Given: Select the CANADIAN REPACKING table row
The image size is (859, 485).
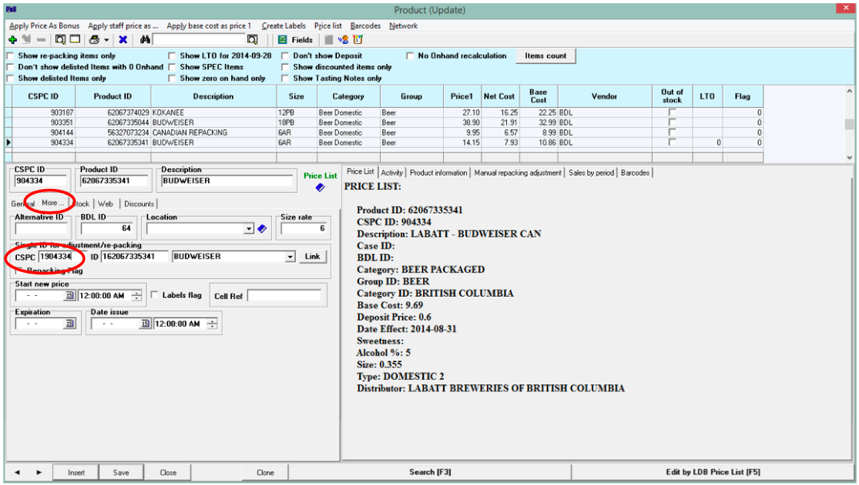Looking at the screenshot, I should click(x=383, y=133).
